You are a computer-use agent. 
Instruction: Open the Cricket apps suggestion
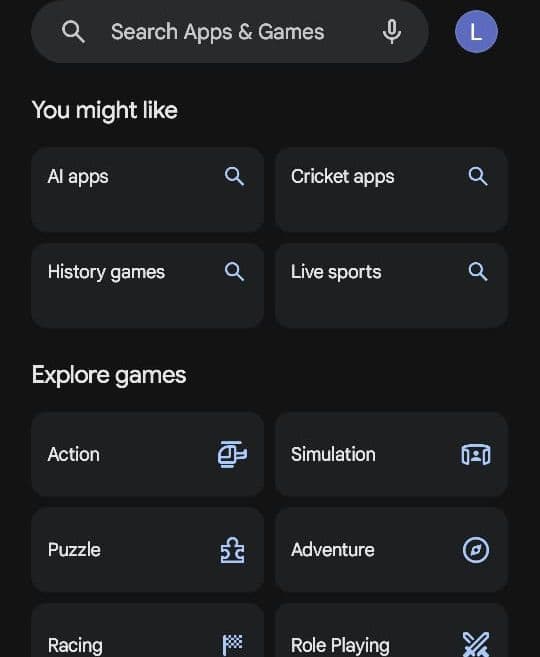pyautogui.click(x=391, y=189)
